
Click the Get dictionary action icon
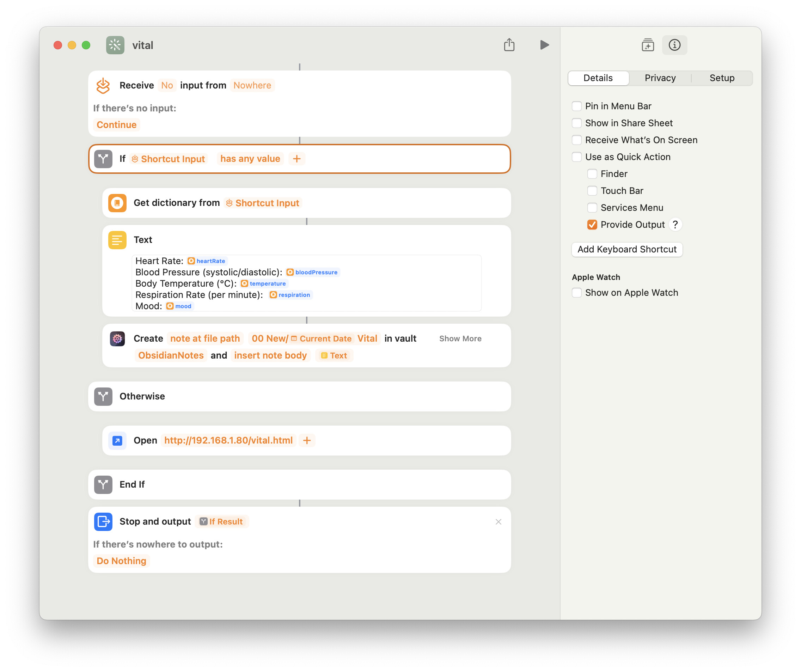click(x=117, y=203)
